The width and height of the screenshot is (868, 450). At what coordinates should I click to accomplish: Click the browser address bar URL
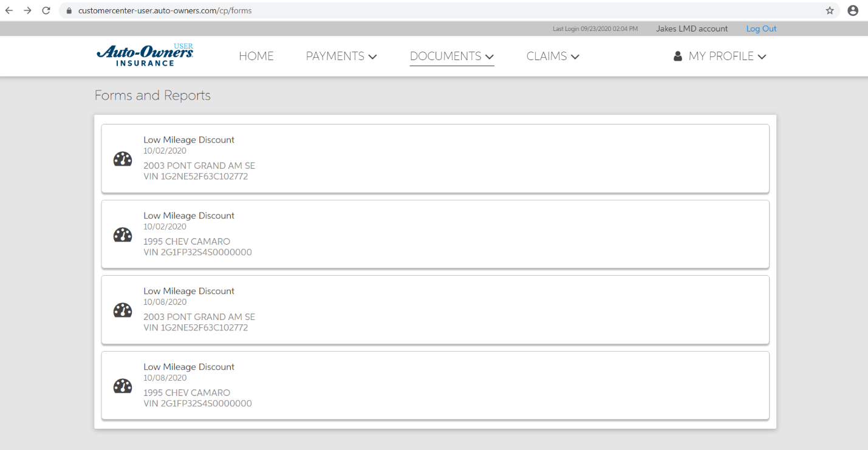(x=165, y=11)
